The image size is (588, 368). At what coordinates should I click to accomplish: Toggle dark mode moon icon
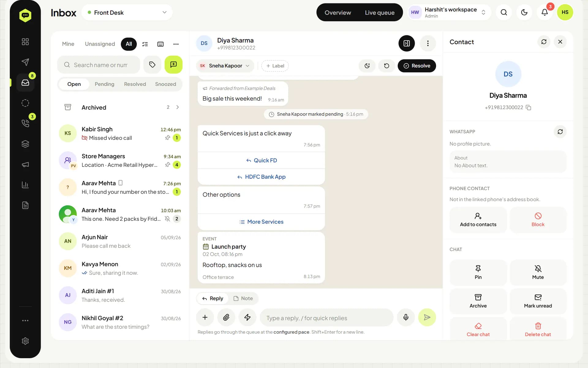pyautogui.click(x=524, y=12)
